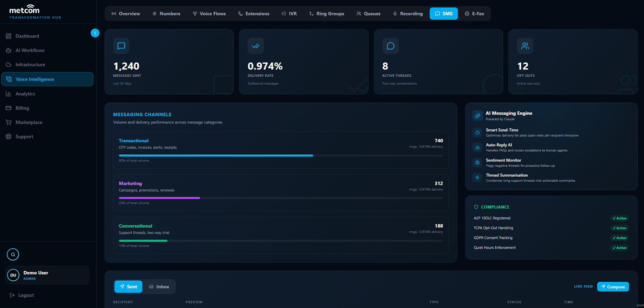Collapse the sidebar with the chevron button
The height and width of the screenshot is (308, 644).
pyautogui.click(x=95, y=33)
